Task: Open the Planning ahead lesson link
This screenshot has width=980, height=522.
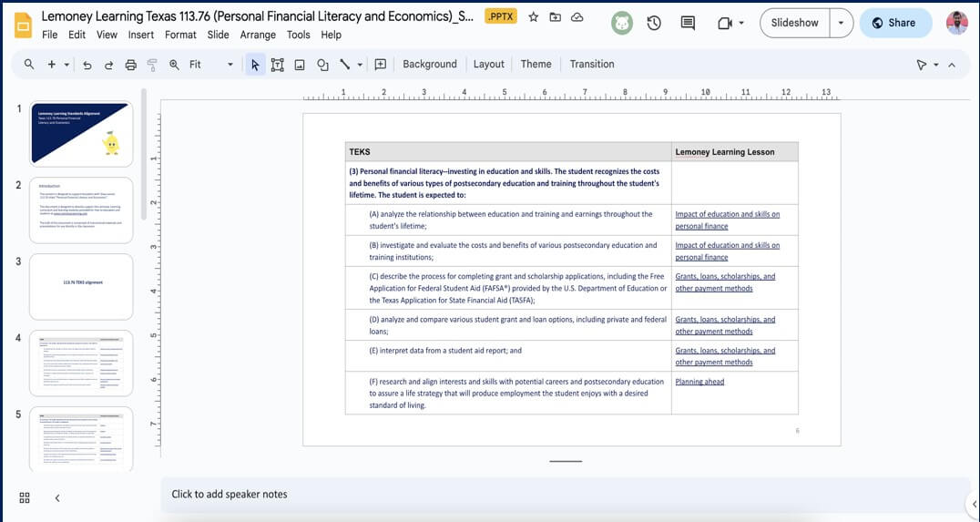Action: 699,382
